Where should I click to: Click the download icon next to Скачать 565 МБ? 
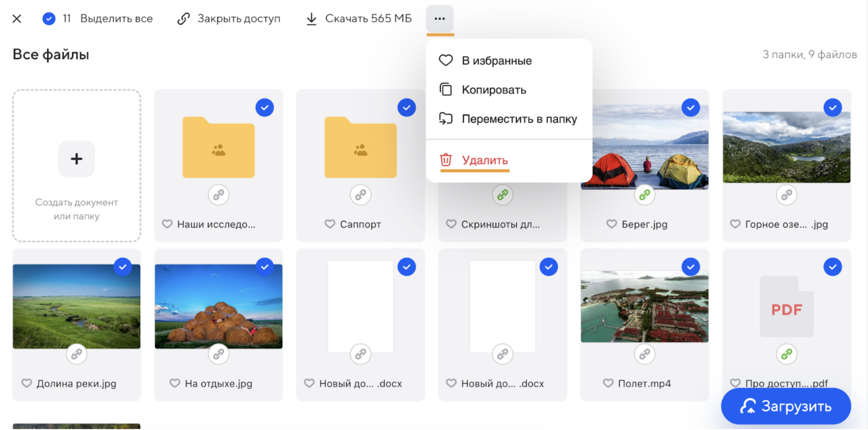click(x=312, y=19)
